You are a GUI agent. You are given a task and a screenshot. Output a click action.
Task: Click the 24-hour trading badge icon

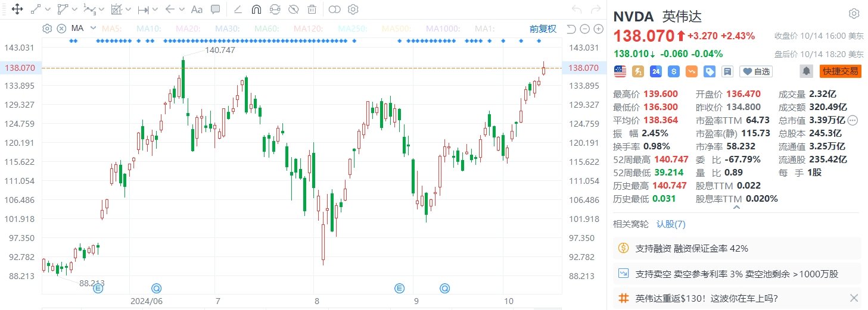pyautogui.click(x=656, y=71)
